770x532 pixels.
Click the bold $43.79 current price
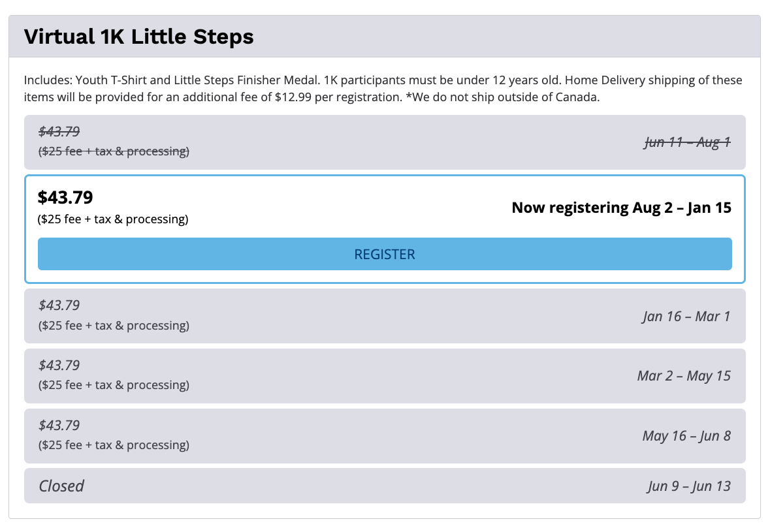coord(65,197)
